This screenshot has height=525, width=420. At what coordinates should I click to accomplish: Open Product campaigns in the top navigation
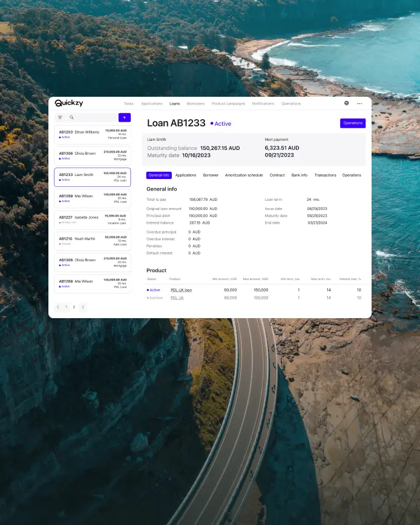tap(228, 103)
